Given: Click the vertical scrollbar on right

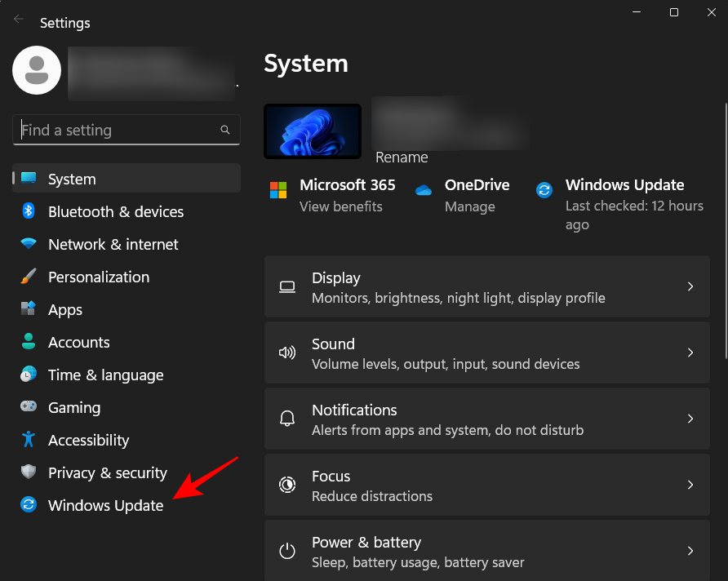Looking at the screenshot, I should coord(726,231).
